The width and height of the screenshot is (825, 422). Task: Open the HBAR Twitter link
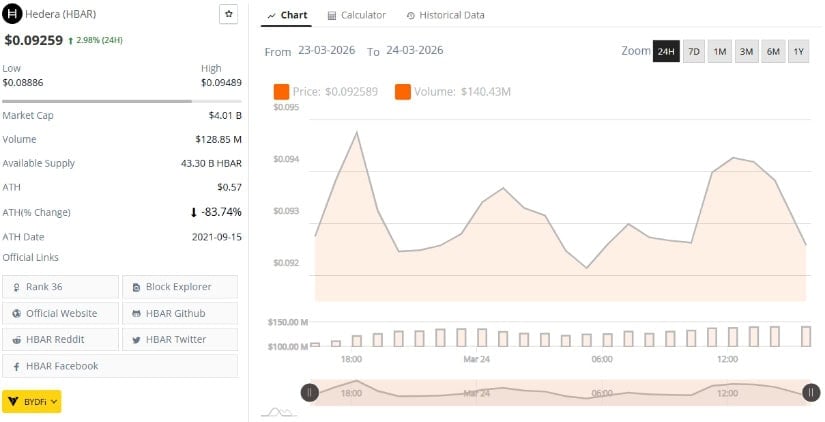click(180, 339)
